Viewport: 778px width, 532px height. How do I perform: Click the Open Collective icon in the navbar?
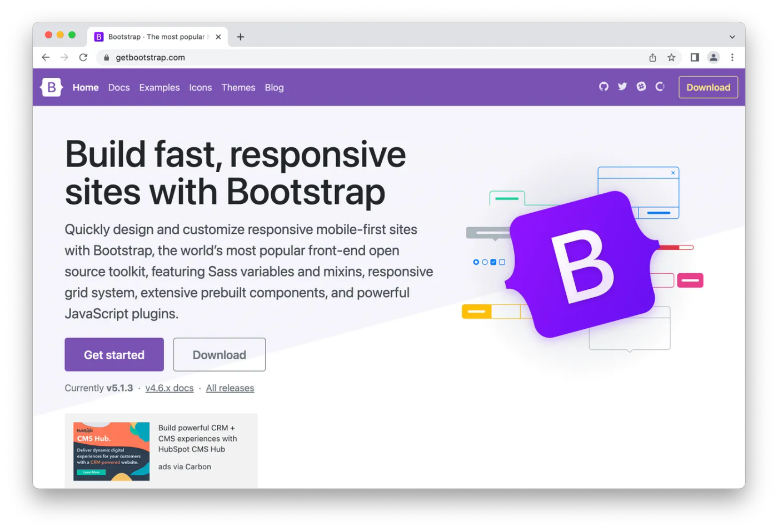click(660, 87)
